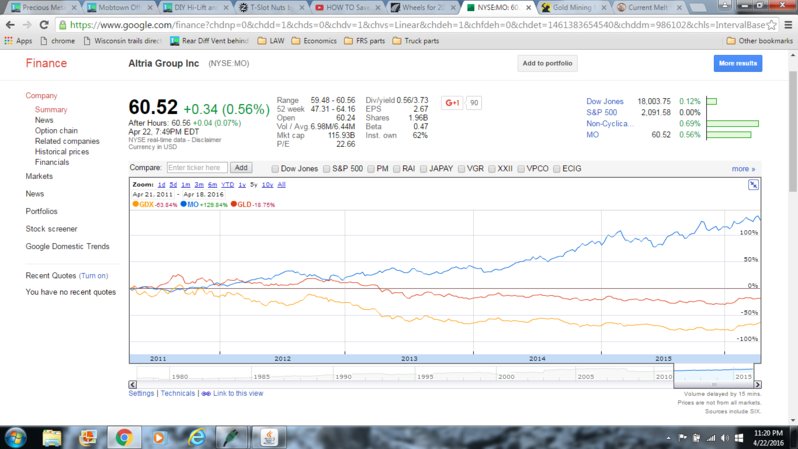The height and width of the screenshot is (449, 798).
Task: Click the volume speaker tray icon
Action: coord(725,438)
